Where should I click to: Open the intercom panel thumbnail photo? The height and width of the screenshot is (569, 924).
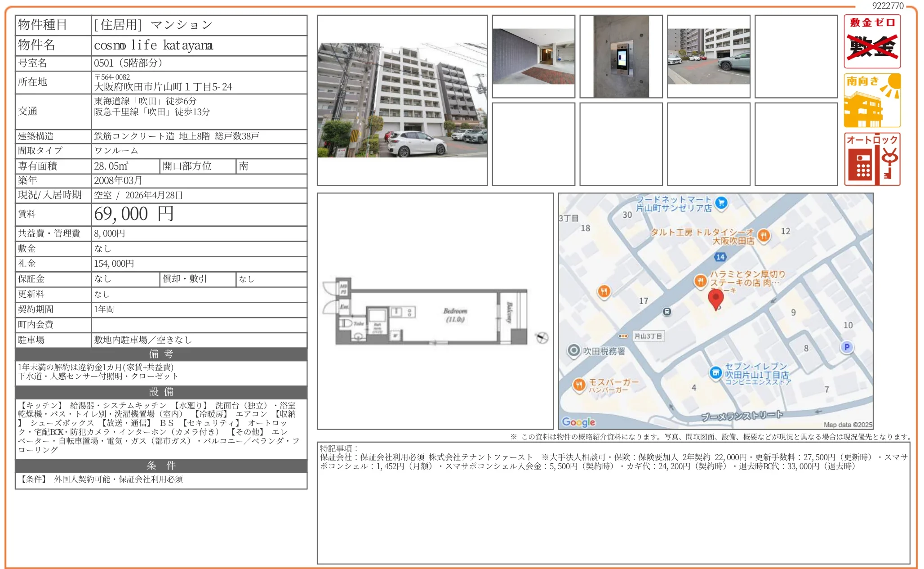click(621, 57)
